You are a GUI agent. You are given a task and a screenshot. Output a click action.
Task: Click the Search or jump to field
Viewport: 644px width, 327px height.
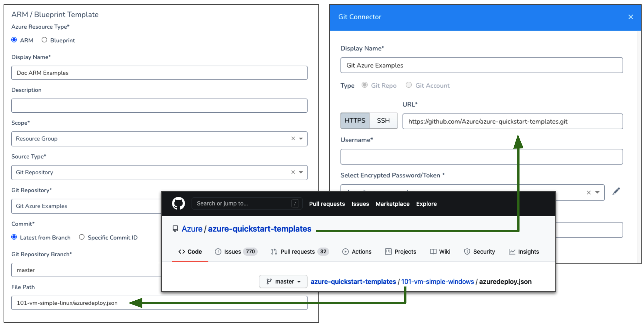[247, 203]
